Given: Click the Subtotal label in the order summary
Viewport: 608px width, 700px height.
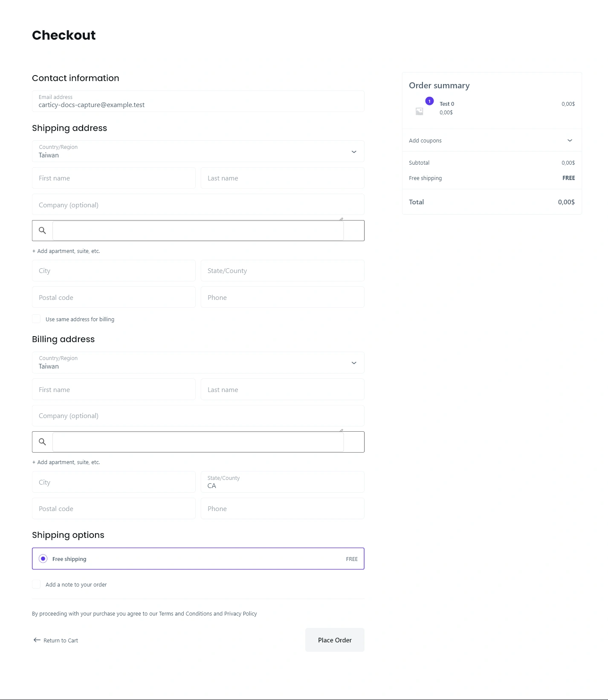Looking at the screenshot, I should (419, 163).
